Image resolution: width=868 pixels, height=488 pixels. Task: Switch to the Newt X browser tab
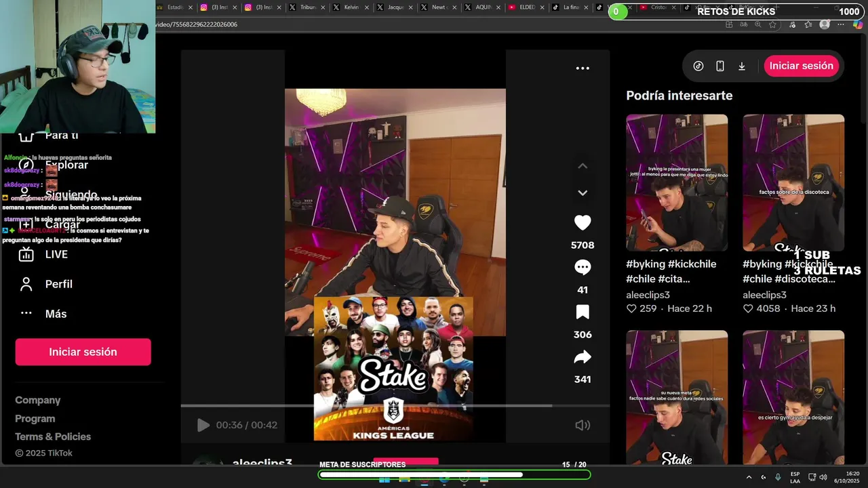tap(439, 7)
